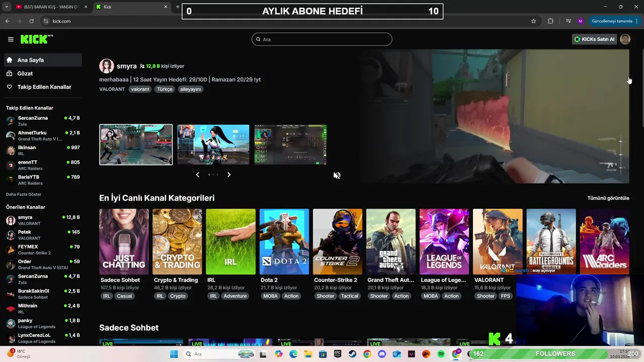This screenshot has width=644, height=362.
Task: Click the valorant tag on featured stream
Action: pos(140,89)
